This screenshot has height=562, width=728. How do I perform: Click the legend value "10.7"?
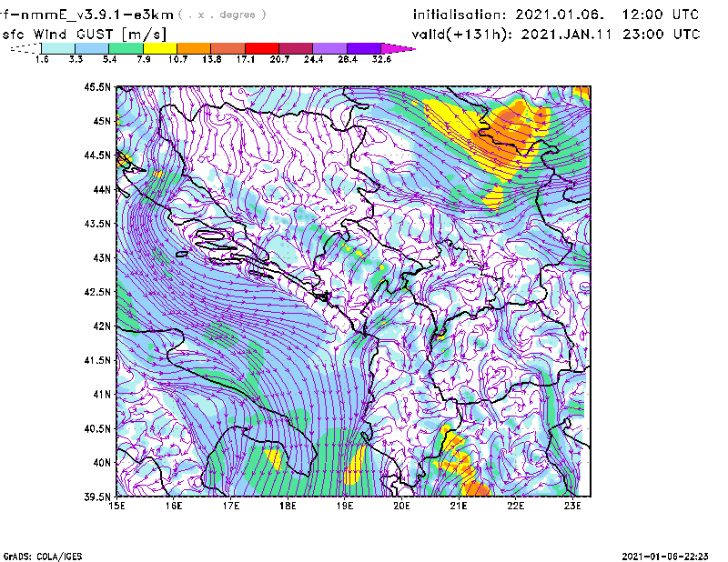[x=177, y=59]
